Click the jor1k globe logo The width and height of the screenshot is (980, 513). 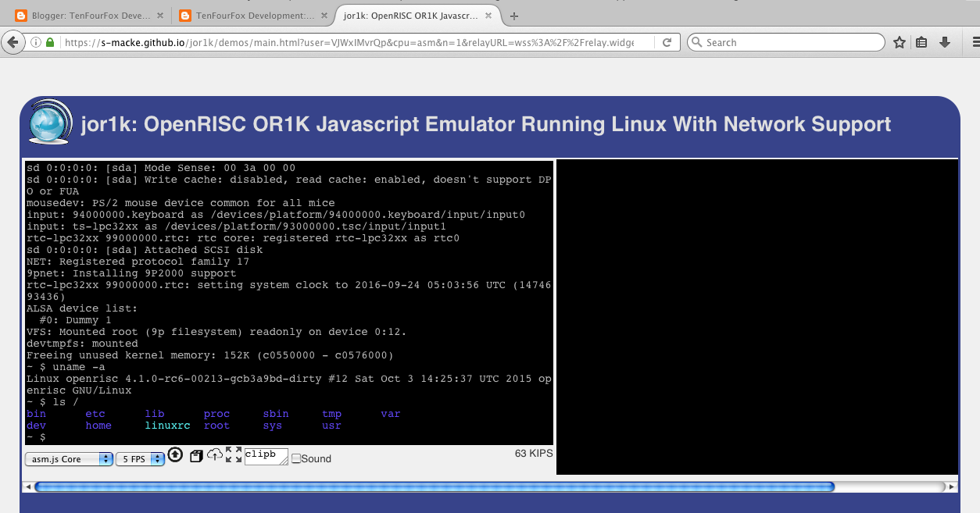pyautogui.click(x=50, y=122)
